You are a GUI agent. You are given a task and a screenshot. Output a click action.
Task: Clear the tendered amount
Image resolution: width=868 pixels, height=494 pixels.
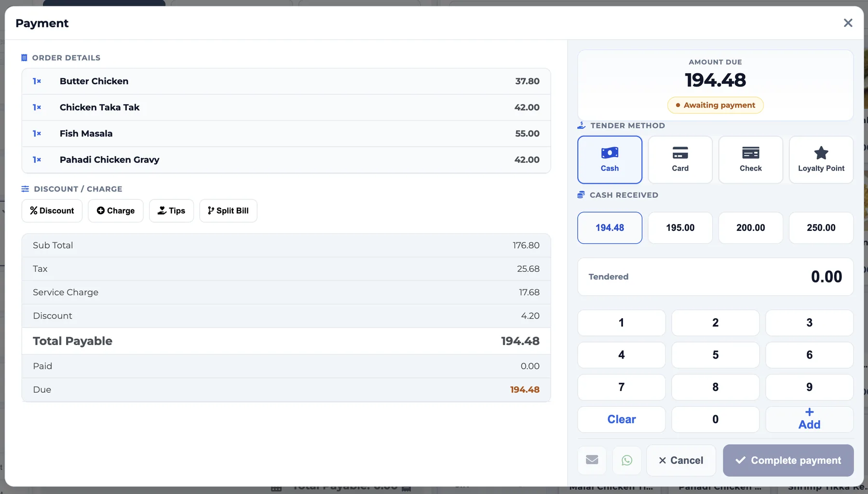click(x=622, y=419)
